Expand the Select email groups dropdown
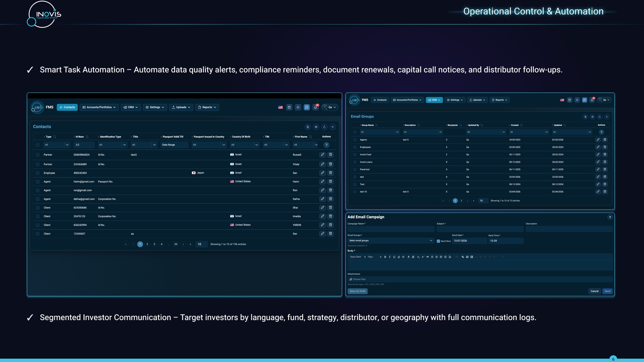644x362 pixels. 390,241
